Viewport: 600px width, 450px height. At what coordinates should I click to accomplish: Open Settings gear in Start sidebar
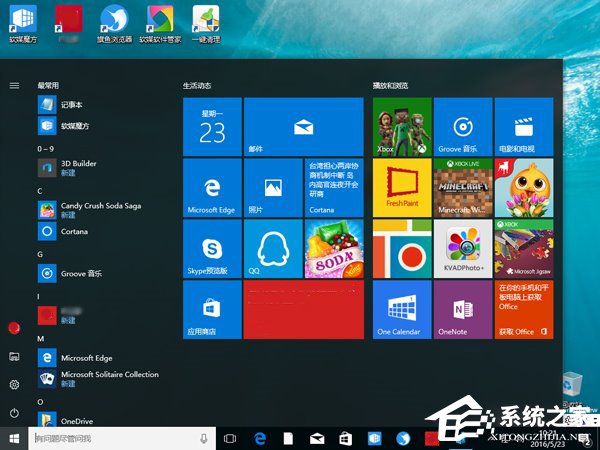[x=14, y=385]
